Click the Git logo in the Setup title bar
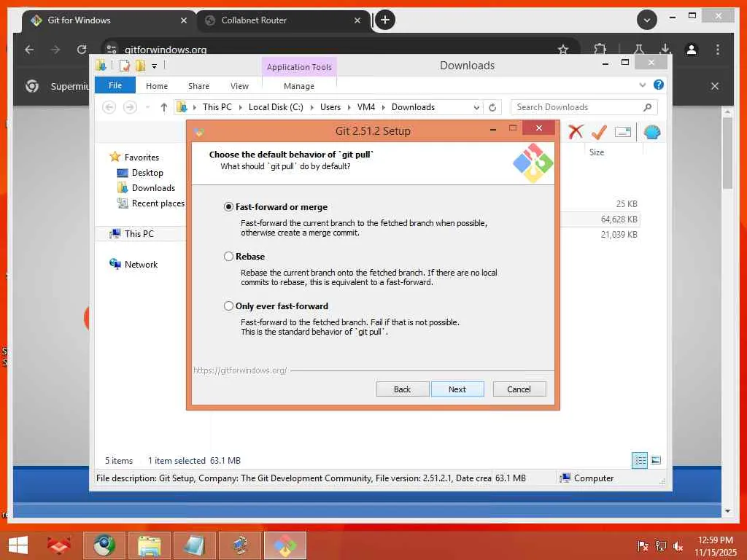747x560 pixels. point(199,131)
